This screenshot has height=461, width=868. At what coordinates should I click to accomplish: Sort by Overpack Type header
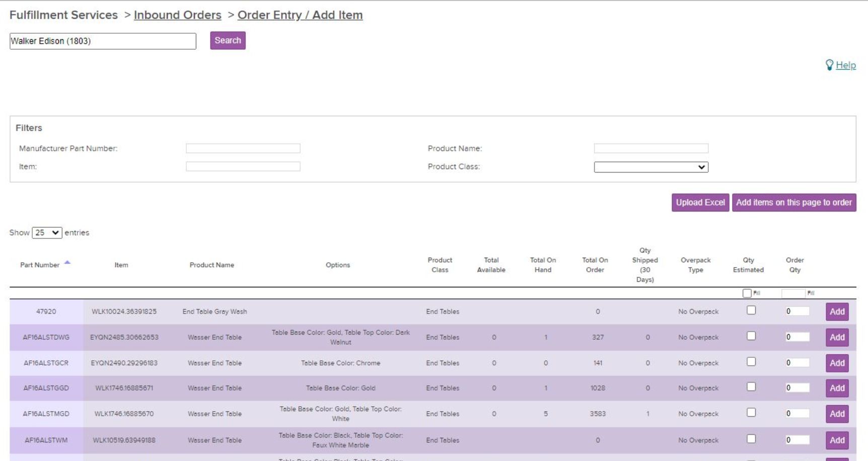point(695,265)
